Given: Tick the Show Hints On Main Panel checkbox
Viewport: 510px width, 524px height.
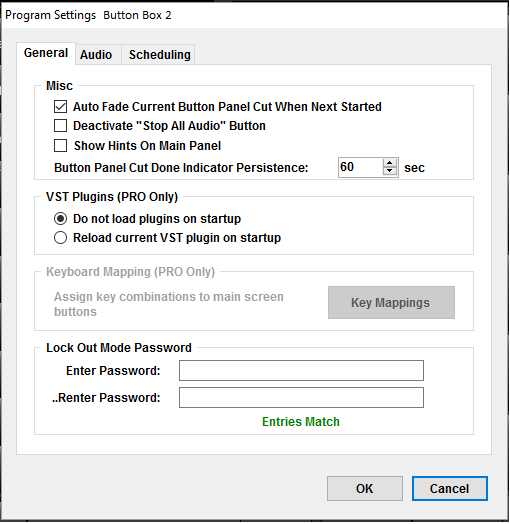Looking at the screenshot, I should click(x=60, y=146).
